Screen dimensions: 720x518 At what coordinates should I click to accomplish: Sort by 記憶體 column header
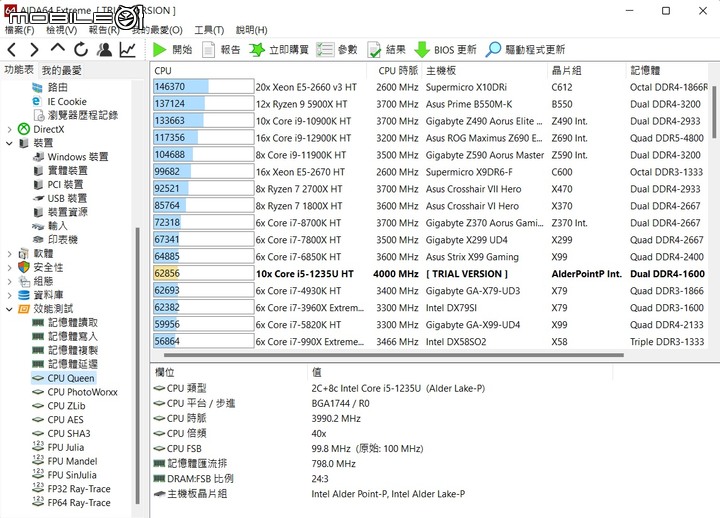[x=669, y=70]
